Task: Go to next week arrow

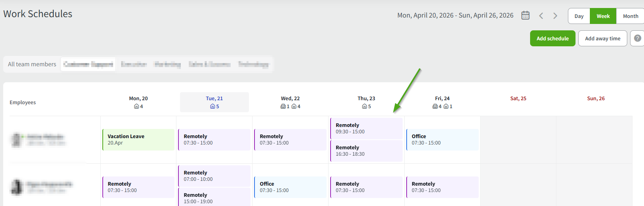Action: tap(555, 16)
